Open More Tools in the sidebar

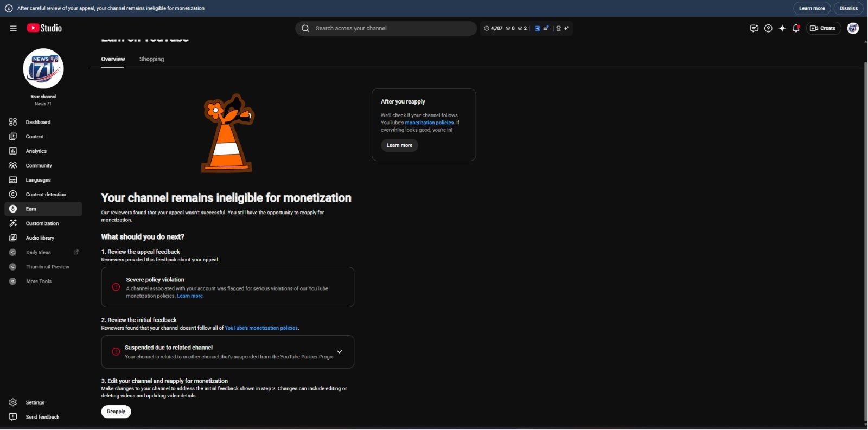(x=43, y=281)
